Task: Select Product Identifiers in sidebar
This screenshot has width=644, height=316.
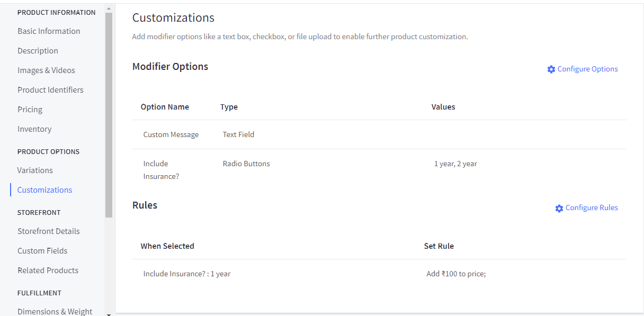Action: coord(50,90)
